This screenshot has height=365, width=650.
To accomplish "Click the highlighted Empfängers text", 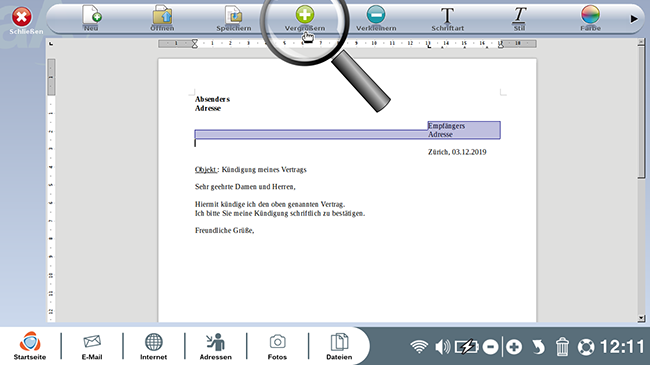I will tap(446, 126).
